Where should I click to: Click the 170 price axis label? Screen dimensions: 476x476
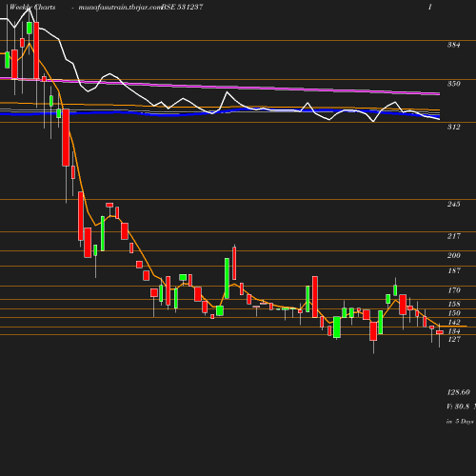pyautogui.click(x=453, y=290)
